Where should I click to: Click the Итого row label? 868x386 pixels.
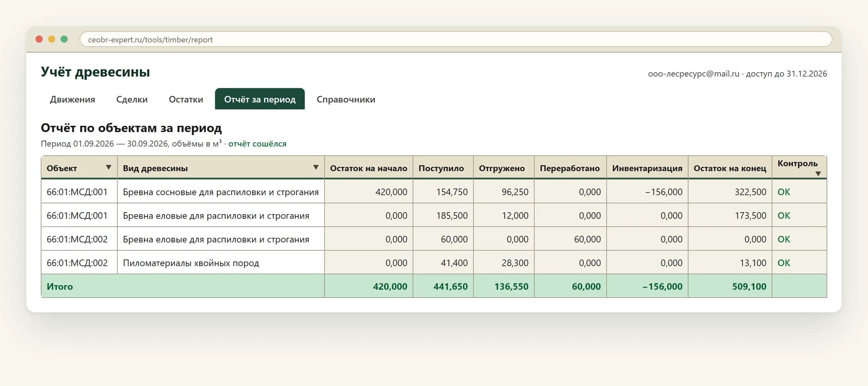pos(60,287)
